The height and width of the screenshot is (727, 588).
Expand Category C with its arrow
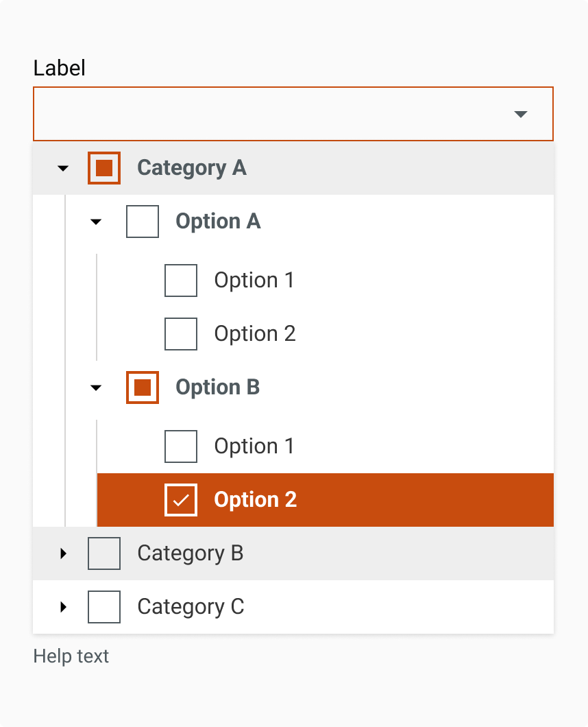pyautogui.click(x=63, y=607)
